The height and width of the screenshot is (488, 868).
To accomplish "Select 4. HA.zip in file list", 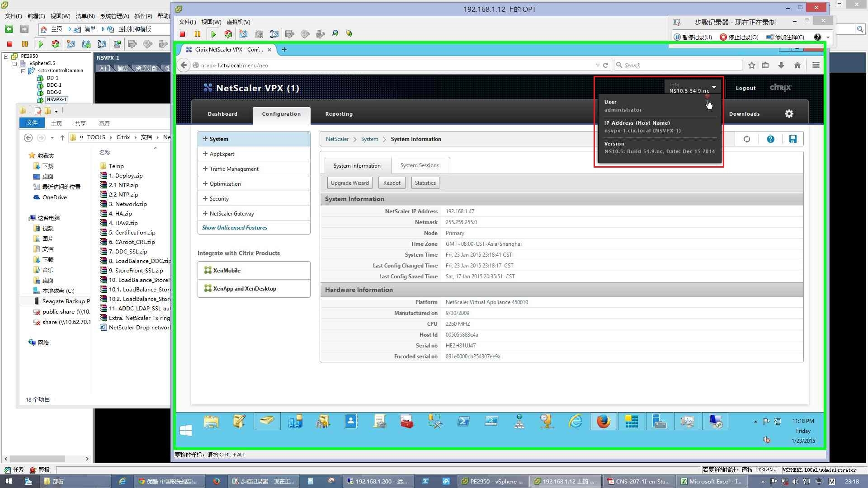I will [120, 214].
